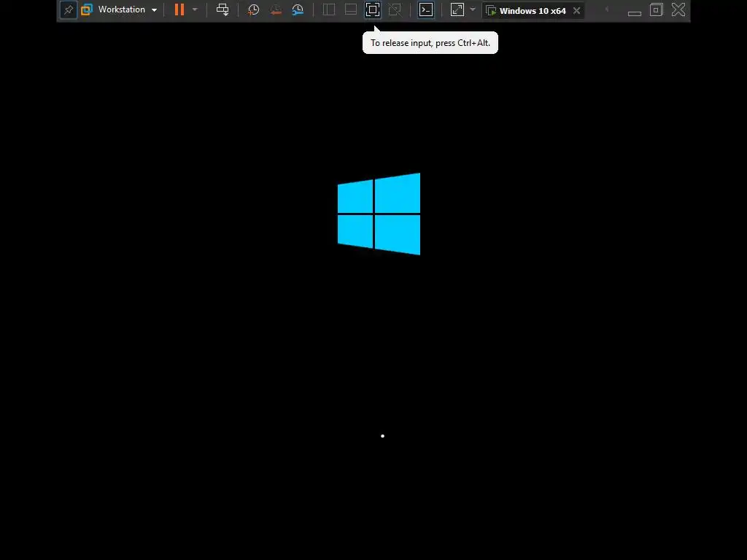Open the console view icon
The image size is (747, 560).
[426, 9]
